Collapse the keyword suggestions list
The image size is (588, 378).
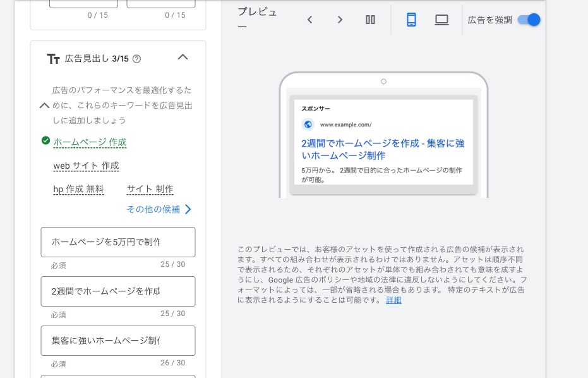pyautogui.click(x=44, y=106)
